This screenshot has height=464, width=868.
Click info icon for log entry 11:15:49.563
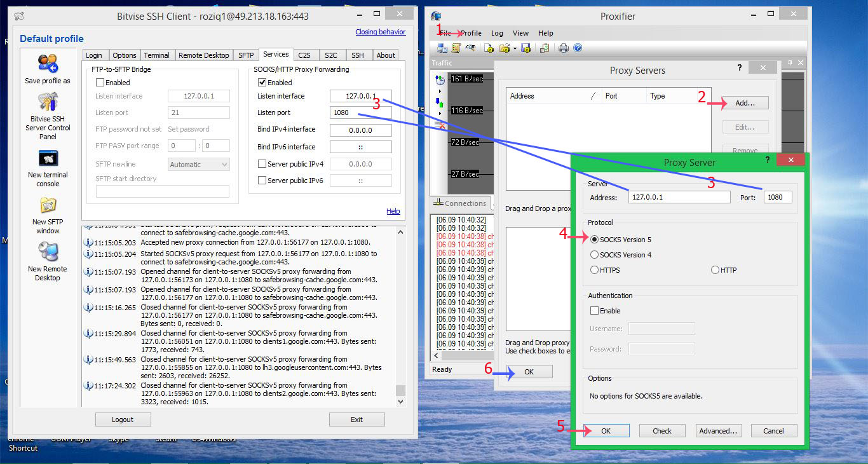pos(88,359)
